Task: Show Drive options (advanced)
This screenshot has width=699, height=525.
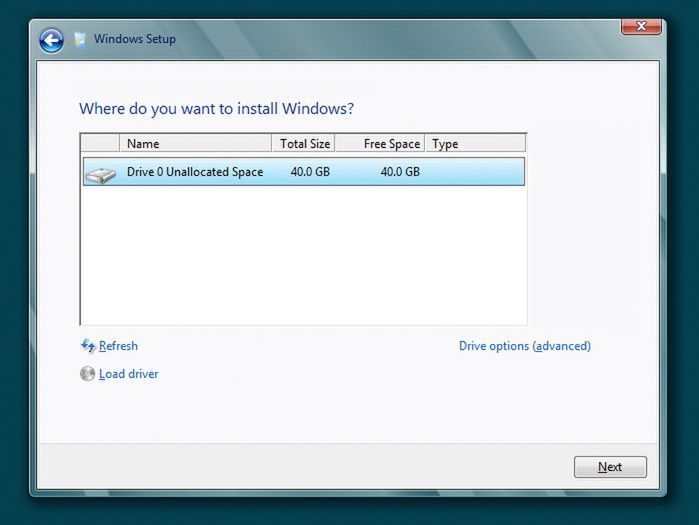Action: tap(525, 346)
